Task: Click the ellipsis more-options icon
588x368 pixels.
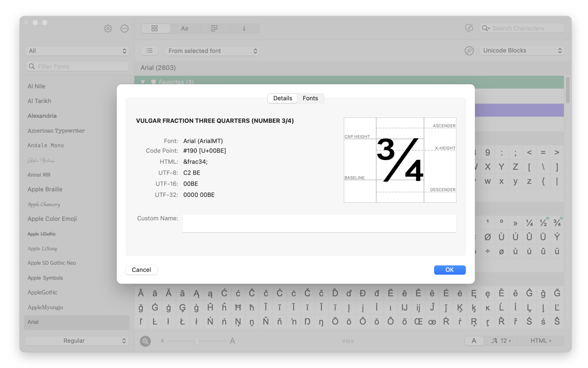Action: pos(124,28)
